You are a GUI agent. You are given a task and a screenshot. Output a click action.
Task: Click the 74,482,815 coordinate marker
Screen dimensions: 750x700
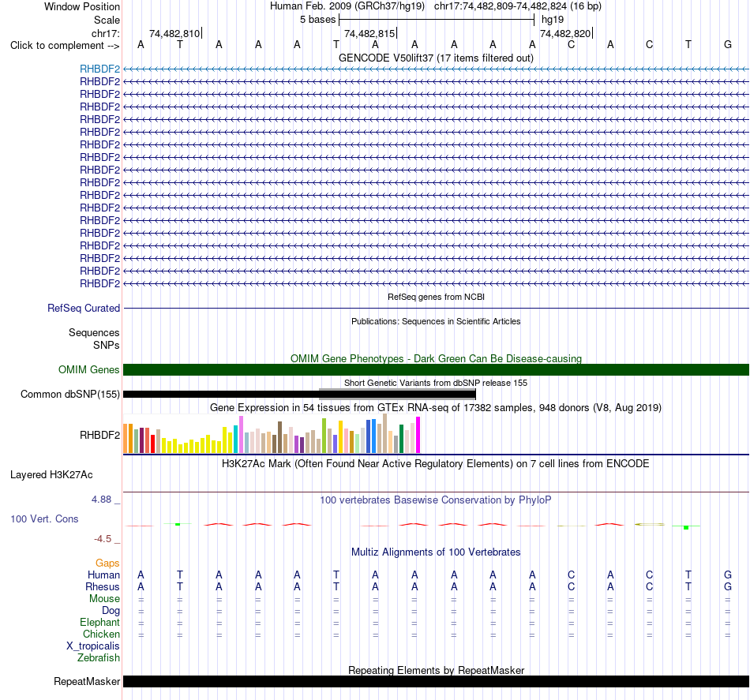(369, 33)
